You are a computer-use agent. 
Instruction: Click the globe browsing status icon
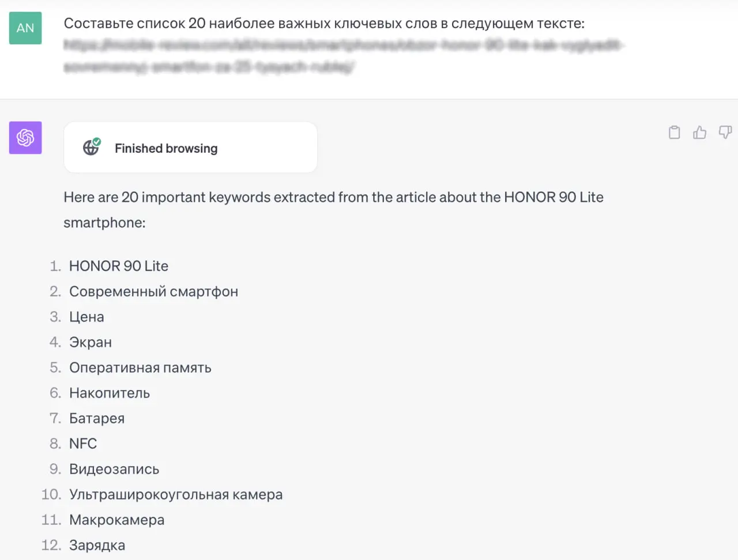(x=91, y=147)
